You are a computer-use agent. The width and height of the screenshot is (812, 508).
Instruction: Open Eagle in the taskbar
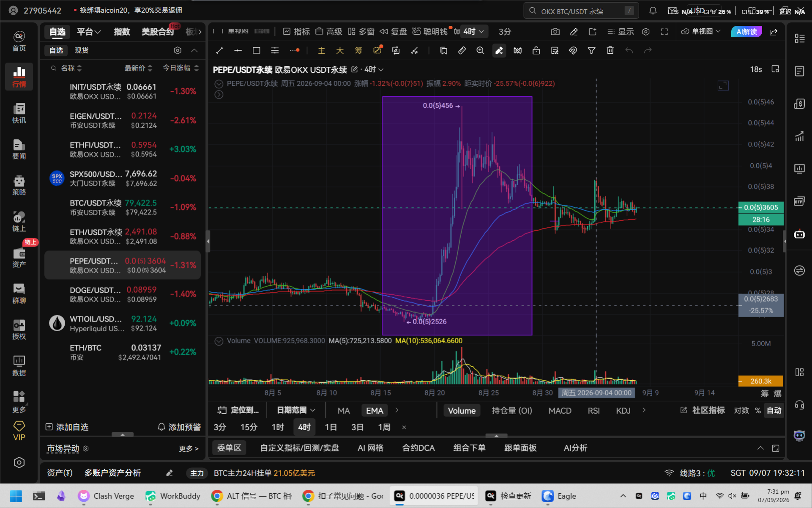point(559,496)
